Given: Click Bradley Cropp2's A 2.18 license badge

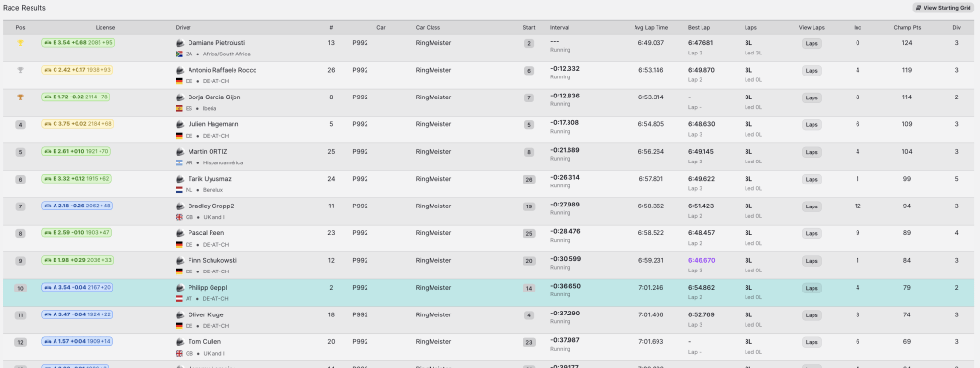Looking at the screenshot, I should click(x=77, y=206).
